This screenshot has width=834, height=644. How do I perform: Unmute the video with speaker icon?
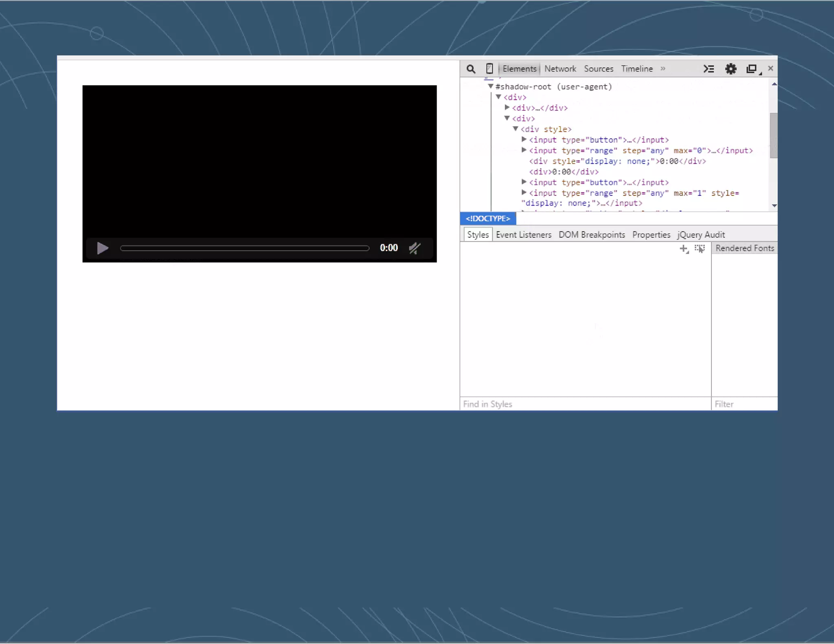pos(415,248)
